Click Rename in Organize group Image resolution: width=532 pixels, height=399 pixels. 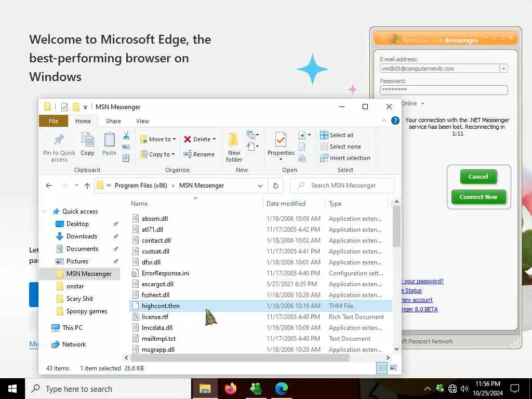coord(199,154)
